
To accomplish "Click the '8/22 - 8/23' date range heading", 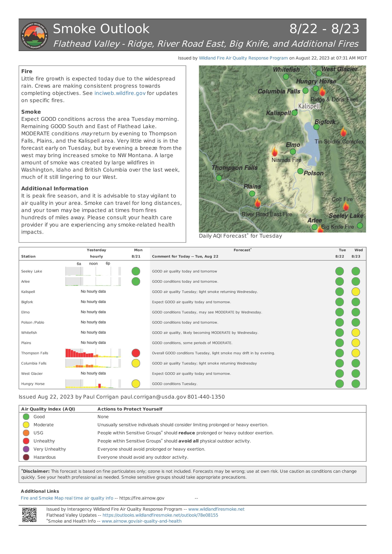I will click(324, 29).
